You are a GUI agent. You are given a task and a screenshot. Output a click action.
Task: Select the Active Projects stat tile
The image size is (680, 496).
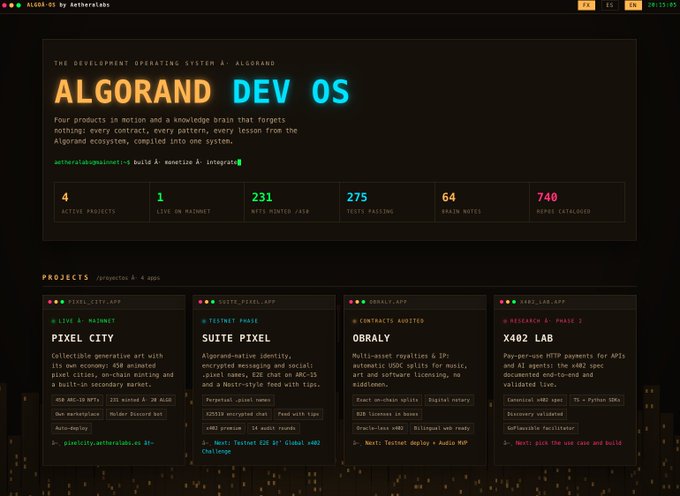click(101, 202)
